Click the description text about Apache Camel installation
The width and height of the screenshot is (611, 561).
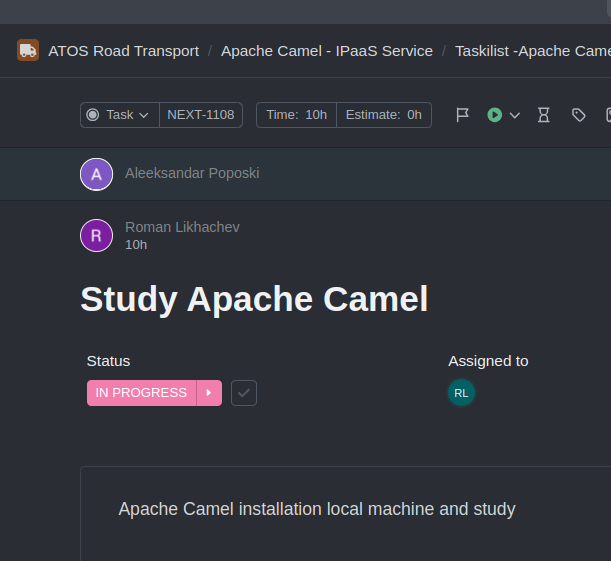click(x=317, y=509)
